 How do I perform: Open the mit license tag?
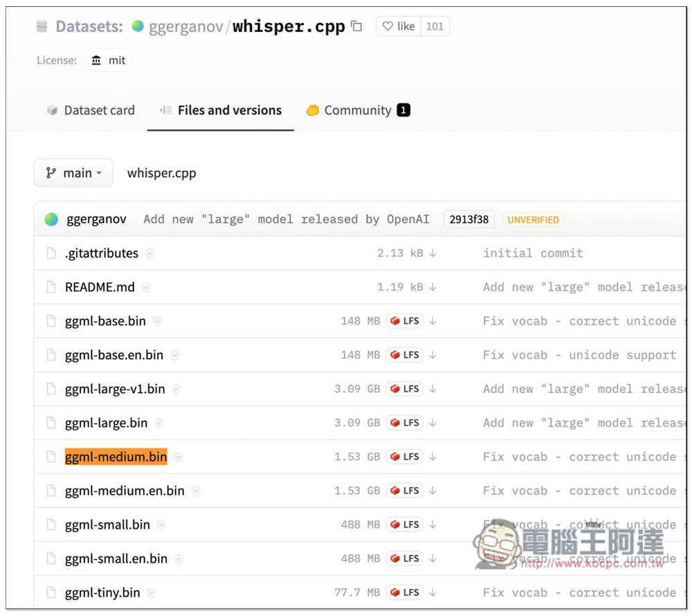click(108, 60)
